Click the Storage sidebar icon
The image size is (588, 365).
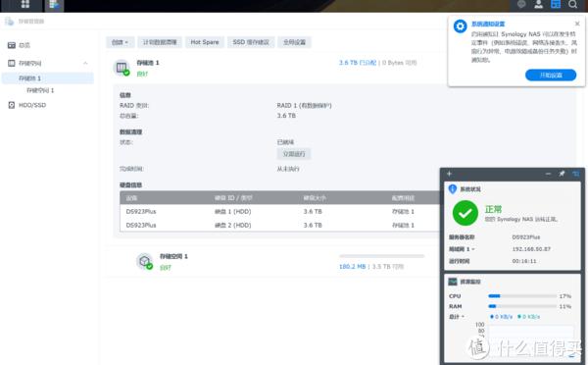pyautogui.click(x=12, y=63)
